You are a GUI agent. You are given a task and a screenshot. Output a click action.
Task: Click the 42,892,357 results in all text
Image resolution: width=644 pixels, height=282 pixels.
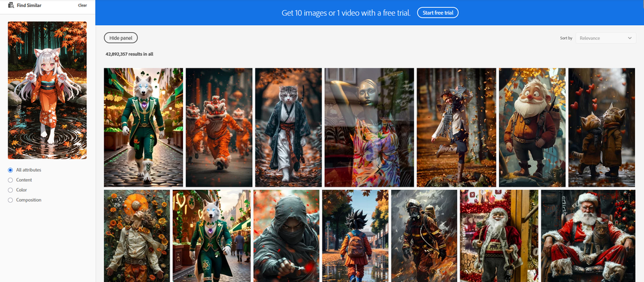(130, 54)
